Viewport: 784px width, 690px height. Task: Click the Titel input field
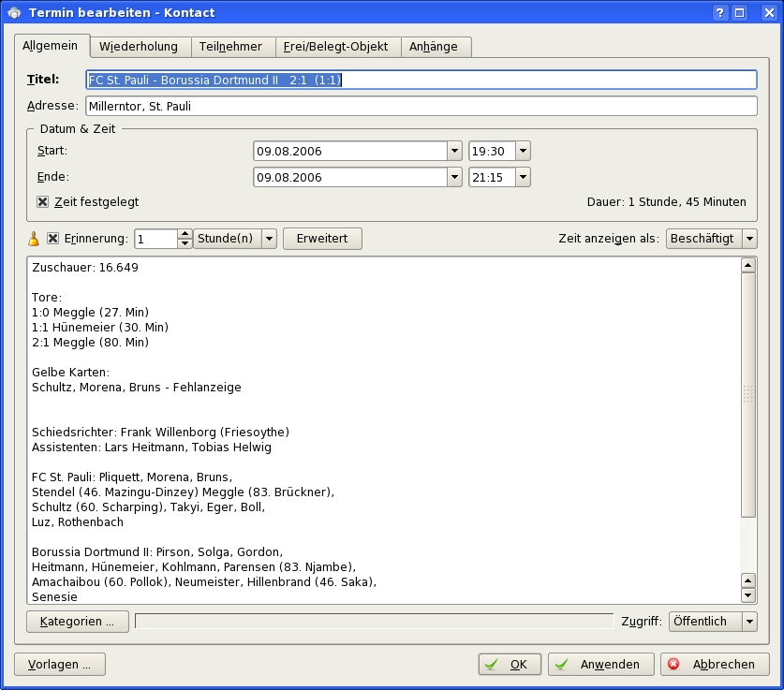click(x=422, y=80)
